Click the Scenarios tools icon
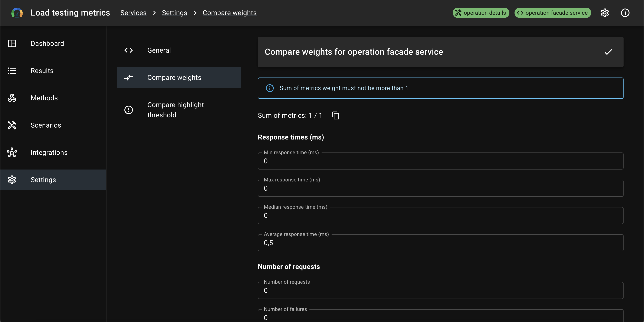 point(12,125)
